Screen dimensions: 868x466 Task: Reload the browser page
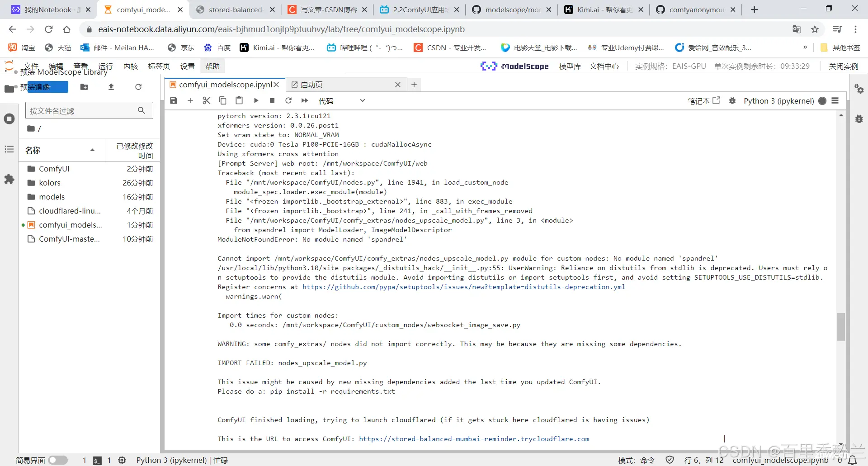tap(48, 29)
